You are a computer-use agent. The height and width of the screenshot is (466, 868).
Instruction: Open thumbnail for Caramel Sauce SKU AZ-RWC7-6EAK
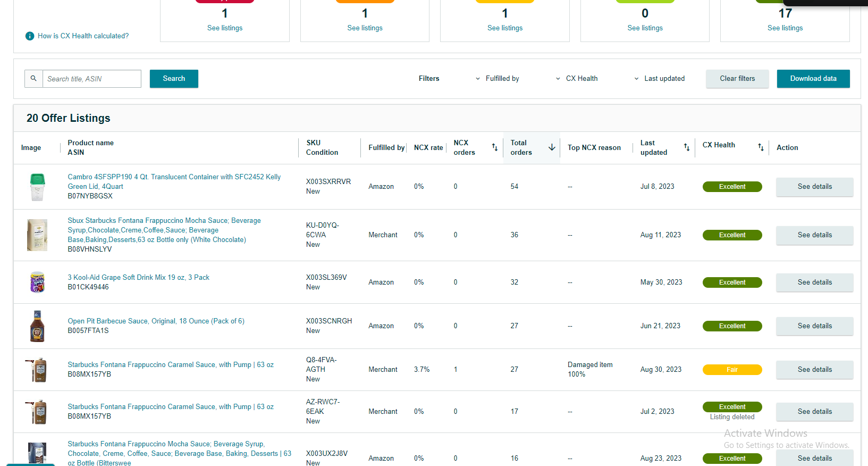[x=37, y=412]
